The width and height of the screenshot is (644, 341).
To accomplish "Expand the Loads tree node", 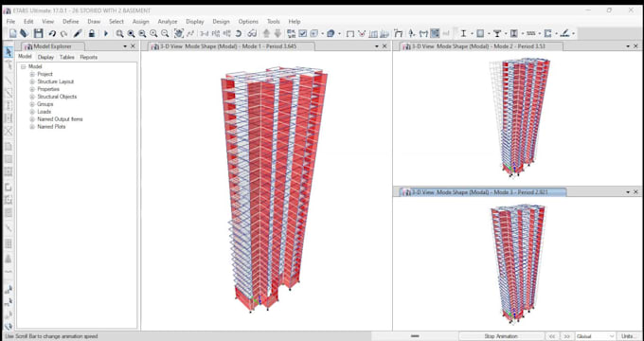I will (x=32, y=112).
